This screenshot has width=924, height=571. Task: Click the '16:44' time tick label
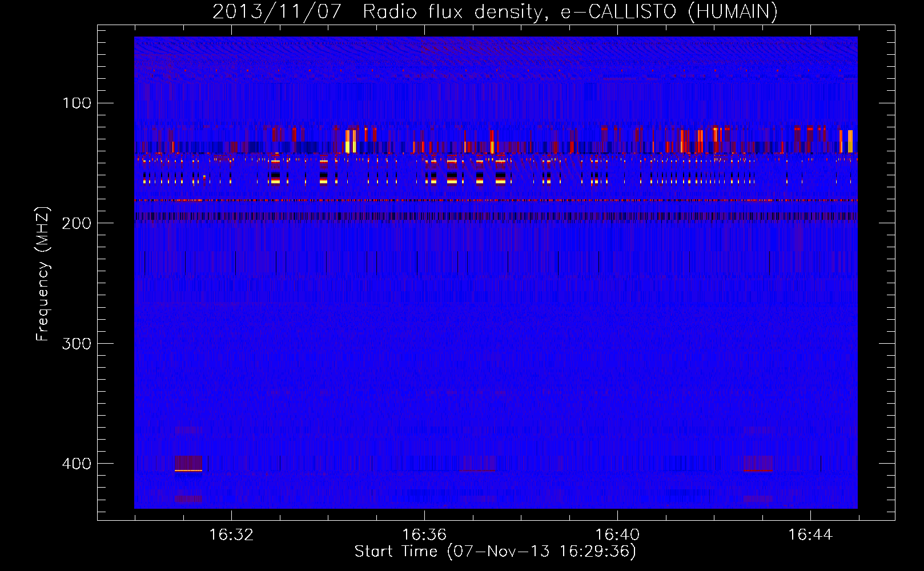click(x=810, y=535)
